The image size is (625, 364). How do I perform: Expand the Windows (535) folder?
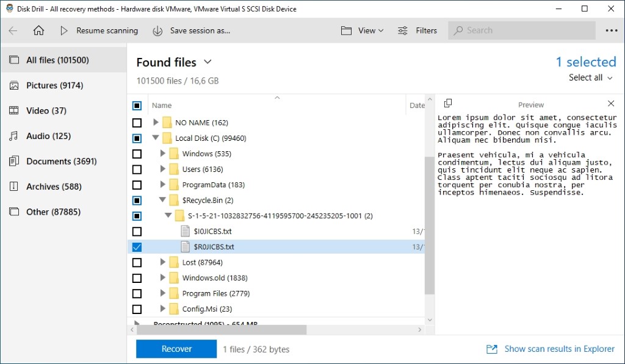point(162,153)
